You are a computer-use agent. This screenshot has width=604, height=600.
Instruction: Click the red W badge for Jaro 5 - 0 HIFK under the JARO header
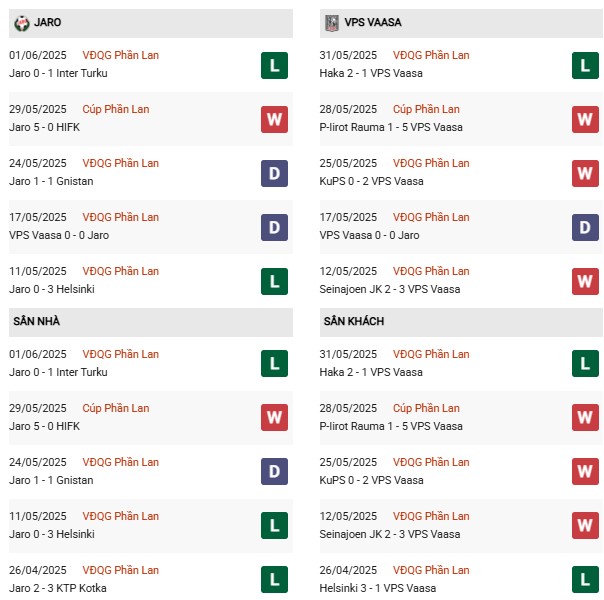274,120
